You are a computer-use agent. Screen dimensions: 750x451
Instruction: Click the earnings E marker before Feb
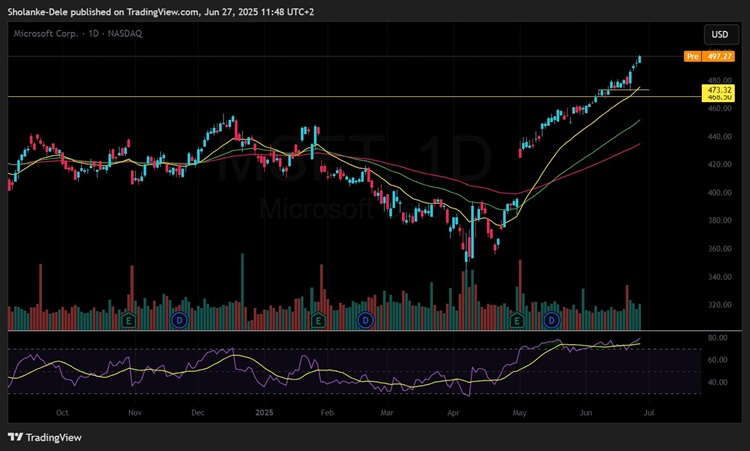[318, 320]
